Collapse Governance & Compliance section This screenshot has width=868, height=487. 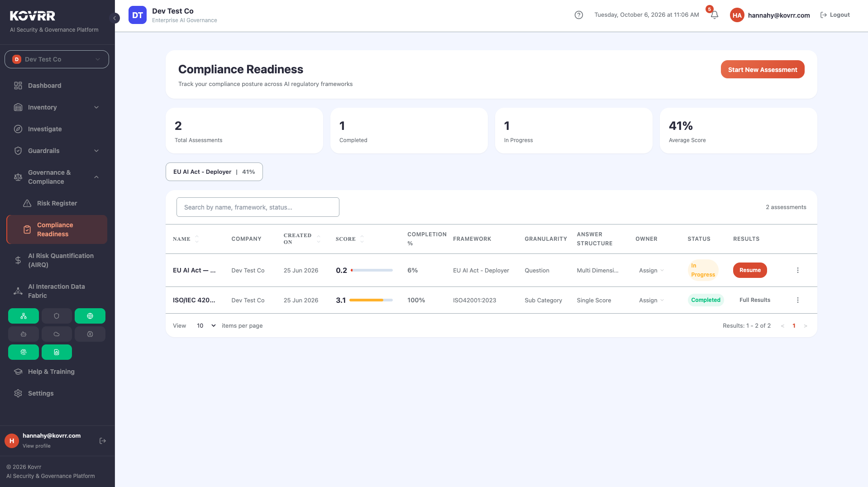57,177
